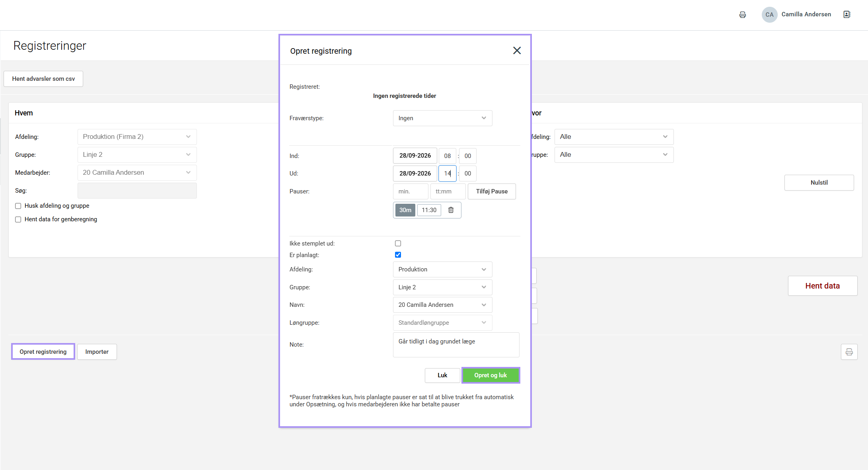Screen dimensions: 868x470
Task: Click 'Hent advarsler som csv' button
Action: point(43,79)
